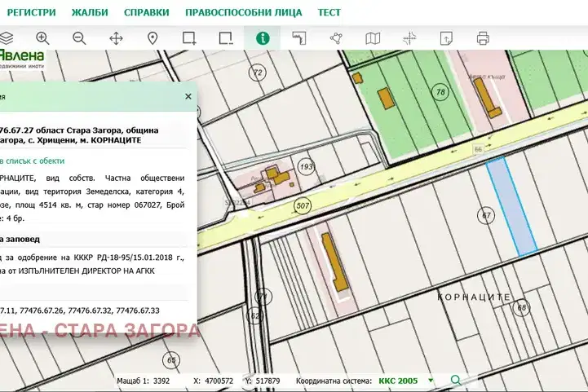The width and height of the screenshot is (588, 392).
Task: Click the X coordinate value 4700572
Action: coord(219,381)
